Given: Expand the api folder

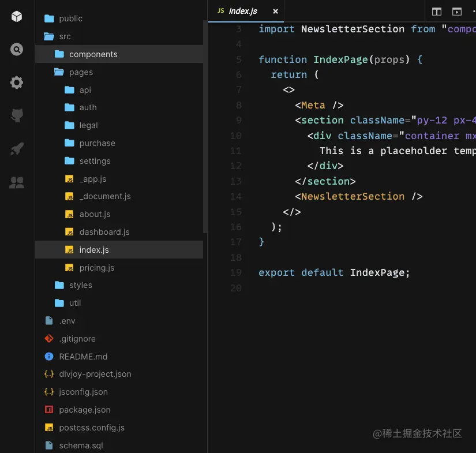Looking at the screenshot, I should pyautogui.click(x=119, y=90).
